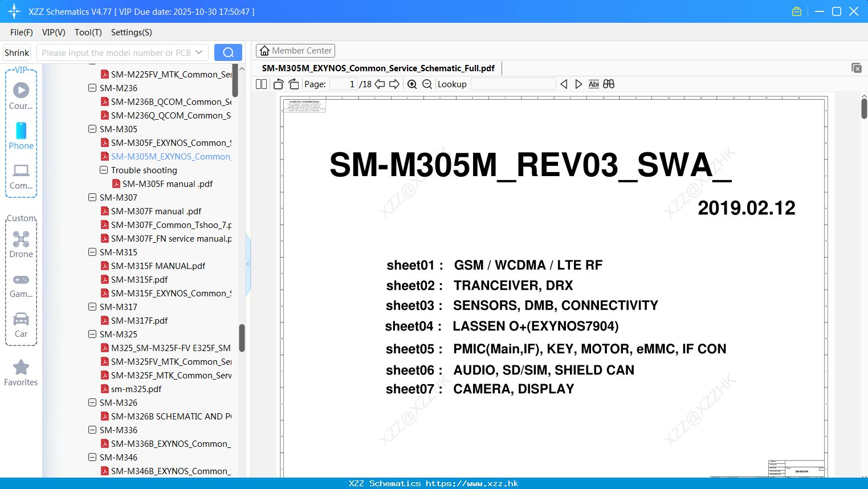The height and width of the screenshot is (489, 868).
Task: Select the SM-M305M_EXYNOS PDF tab
Action: point(378,68)
